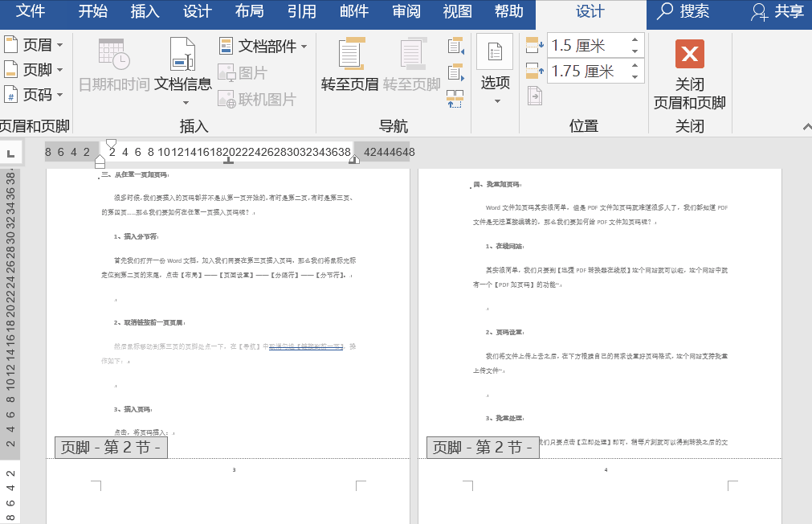Click the 共享 share button
Image resolution: width=812 pixels, height=524 pixels.
click(x=777, y=11)
